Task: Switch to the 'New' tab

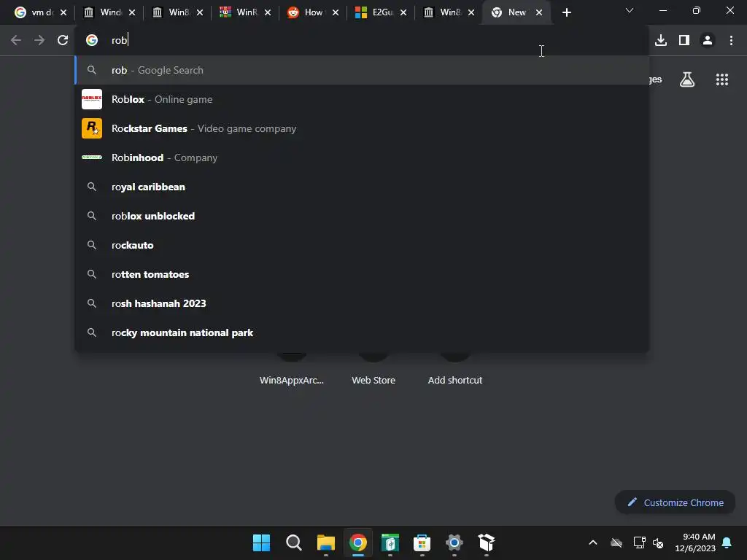Action: 516,12
